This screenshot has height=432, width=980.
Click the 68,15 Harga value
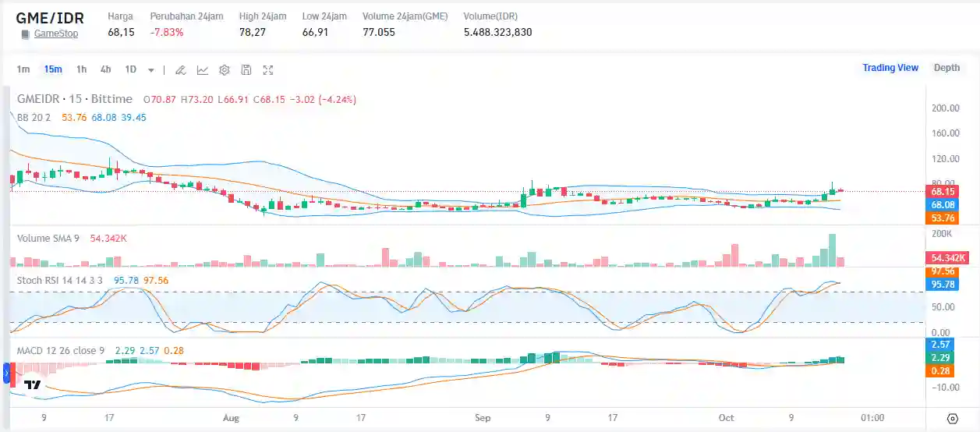pos(121,33)
